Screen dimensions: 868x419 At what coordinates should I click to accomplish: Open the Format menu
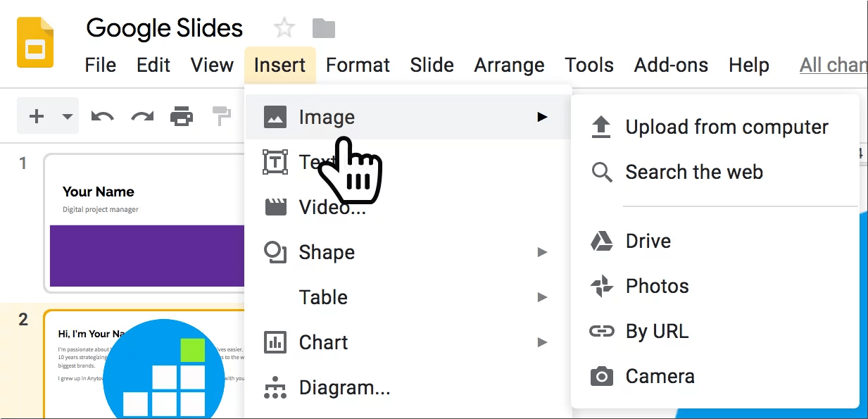[358, 65]
